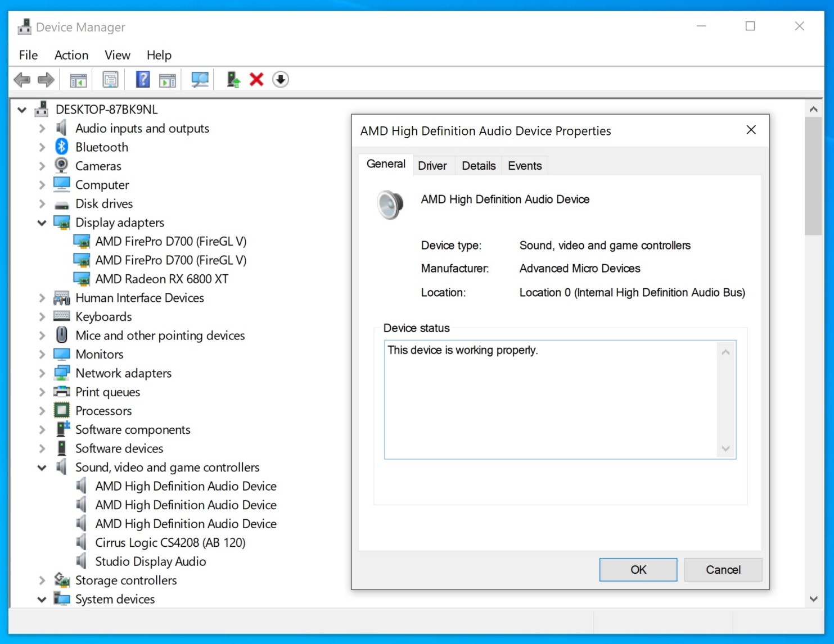Screen dimensions: 834x644
Task: Open the File menu
Action: coord(28,55)
